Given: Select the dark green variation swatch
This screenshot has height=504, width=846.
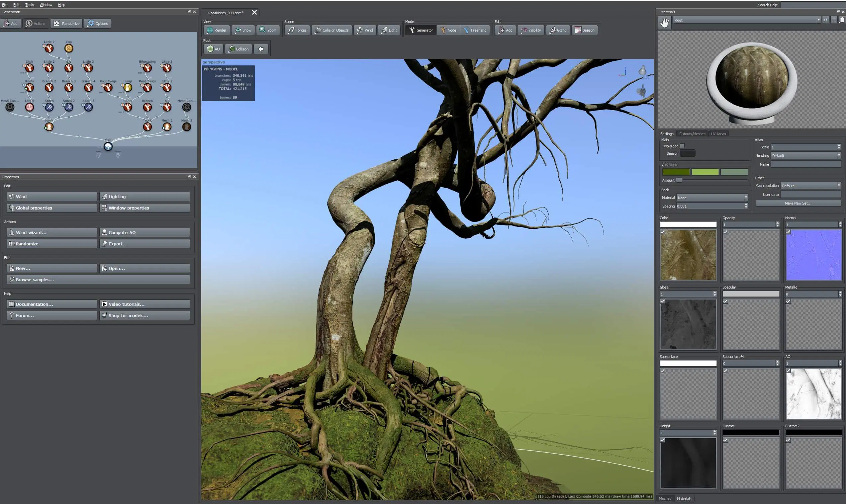Looking at the screenshot, I should [x=676, y=172].
